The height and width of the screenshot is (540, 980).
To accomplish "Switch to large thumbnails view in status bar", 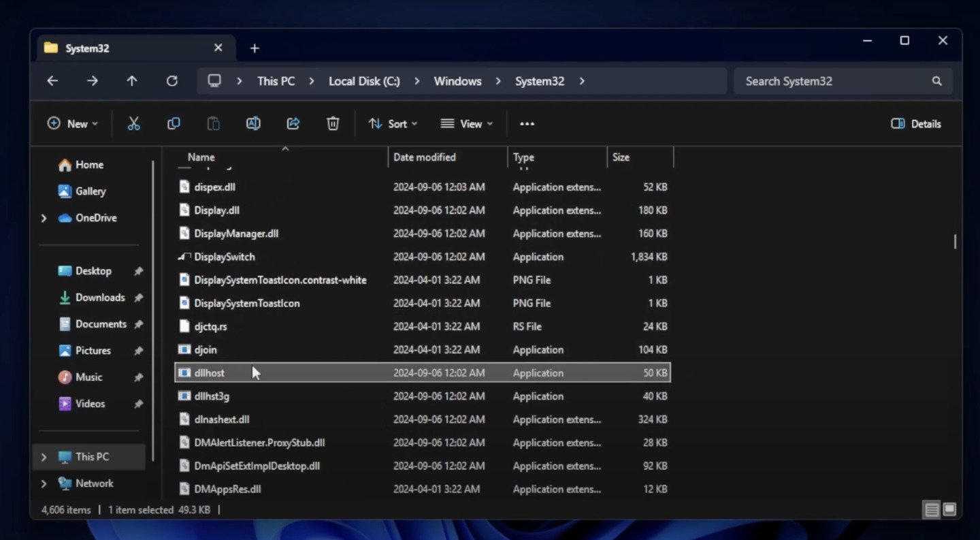I will pyautogui.click(x=949, y=509).
